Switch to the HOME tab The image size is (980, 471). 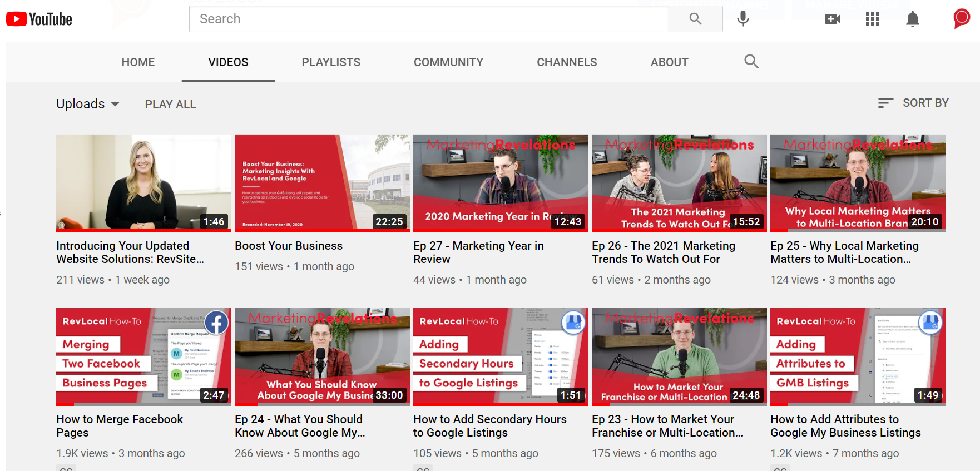click(x=138, y=62)
